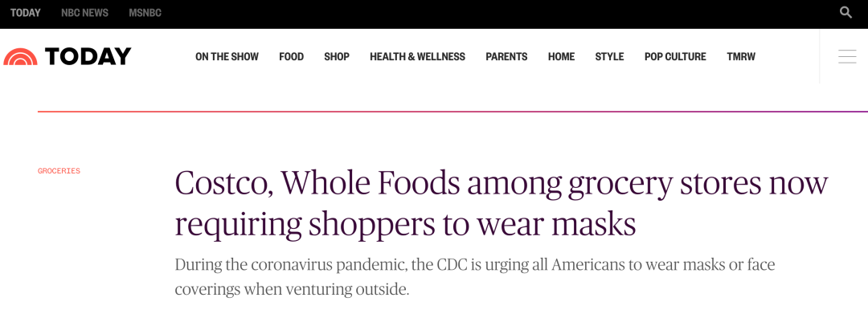The height and width of the screenshot is (318, 868).
Task: Switch to MSNBC in top bar
Action: [x=145, y=13]
